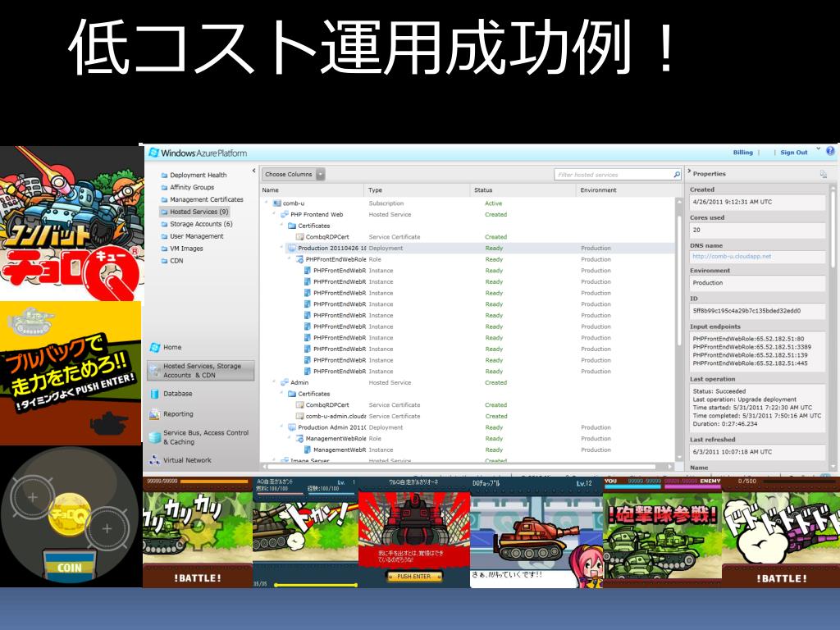Open the dropdown chevron beside Sign Out

[818, 149]
